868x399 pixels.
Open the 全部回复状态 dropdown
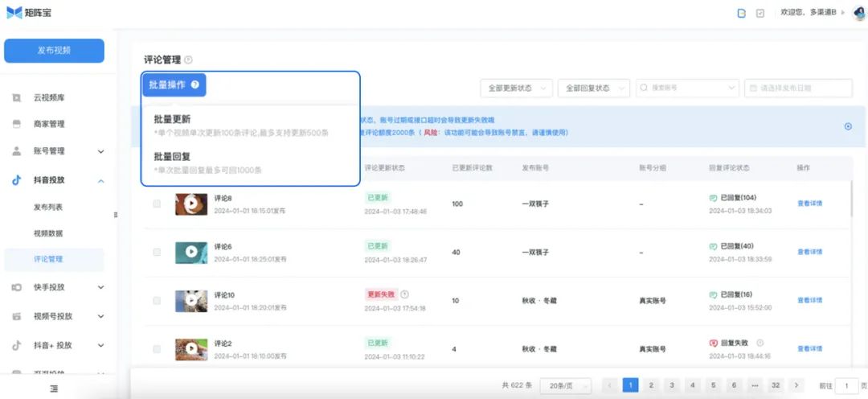[594, 88]
